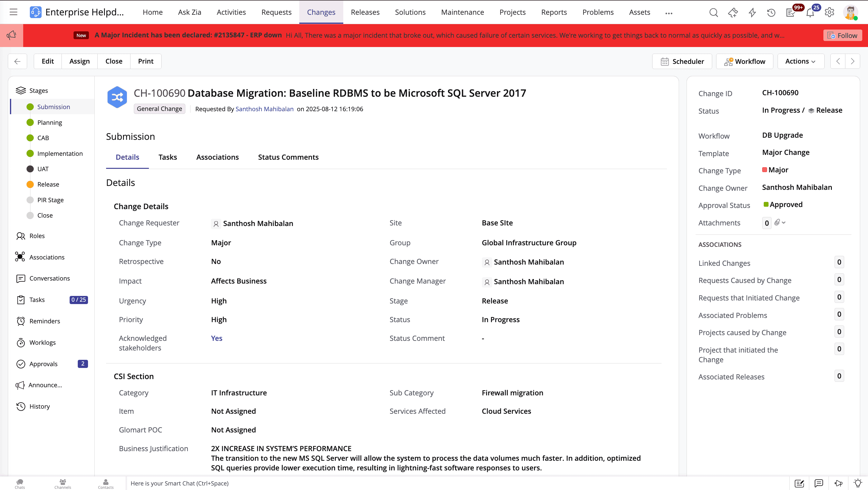Click the Assign button
Screen dimensions: 868x490
click(80, 61)
